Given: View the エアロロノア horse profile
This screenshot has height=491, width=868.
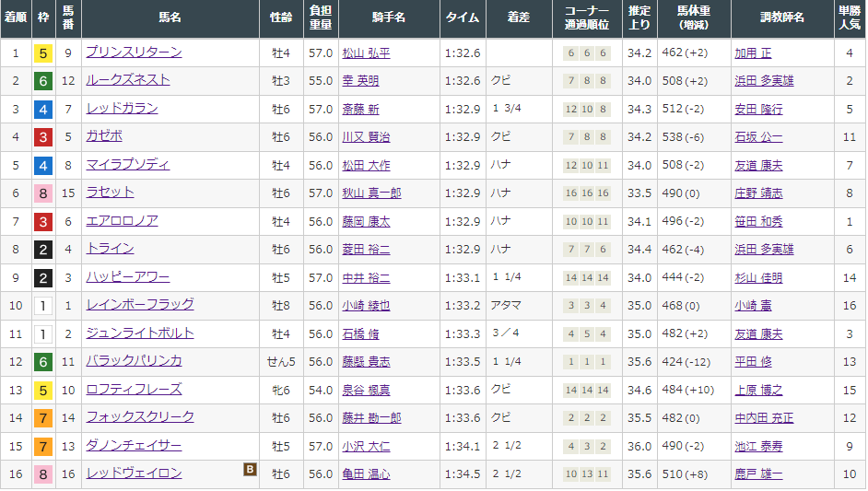Looking at the screenshot, I should pos(122,221).
